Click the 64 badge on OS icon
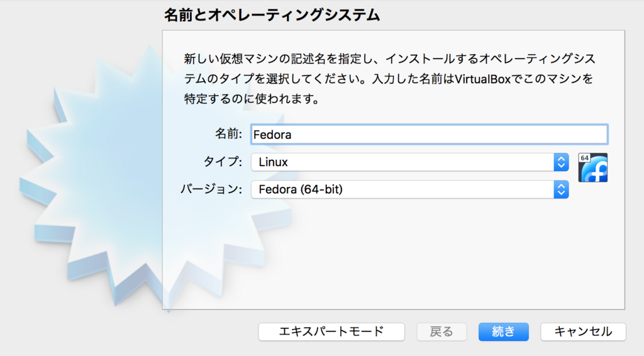 click(584, 158)
